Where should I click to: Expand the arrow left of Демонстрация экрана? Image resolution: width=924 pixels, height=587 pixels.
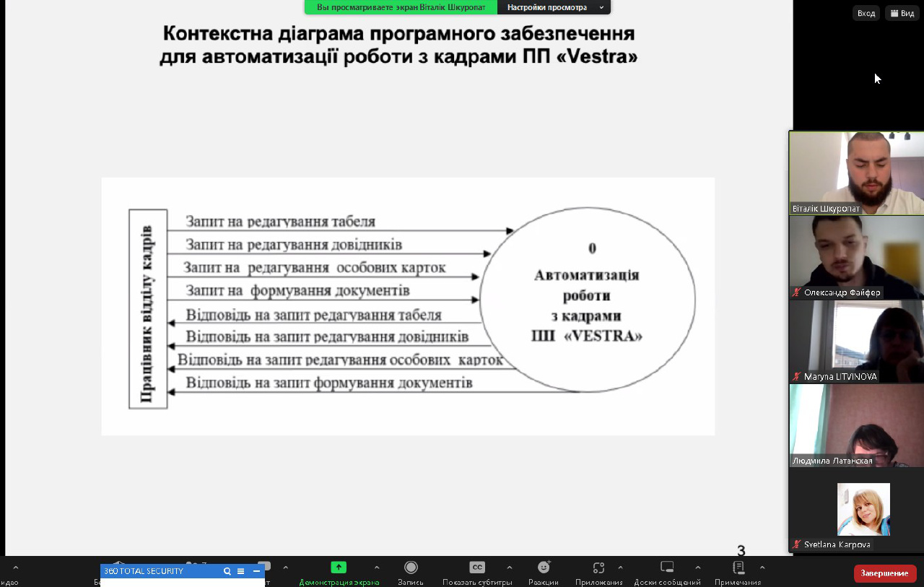(286, 568)
